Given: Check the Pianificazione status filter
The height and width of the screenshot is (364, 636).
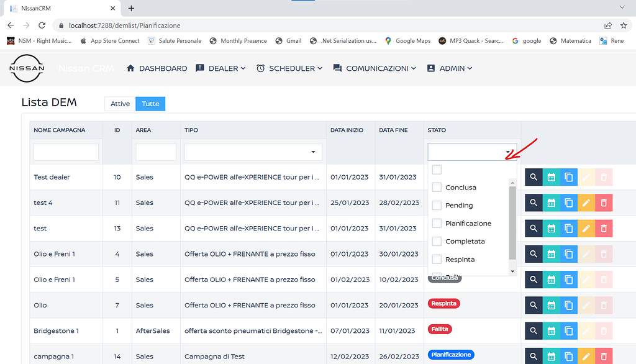Looking at the screenshot, I should (x=437, y=223).
